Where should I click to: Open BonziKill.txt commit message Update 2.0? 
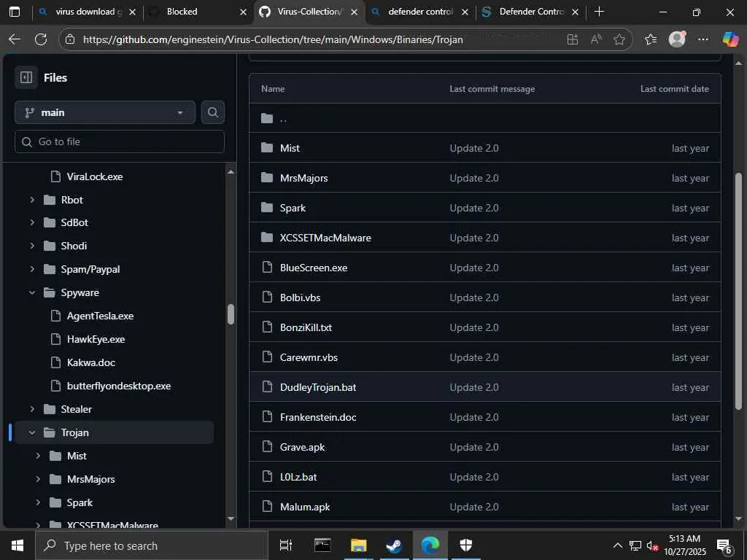[474, 327]
